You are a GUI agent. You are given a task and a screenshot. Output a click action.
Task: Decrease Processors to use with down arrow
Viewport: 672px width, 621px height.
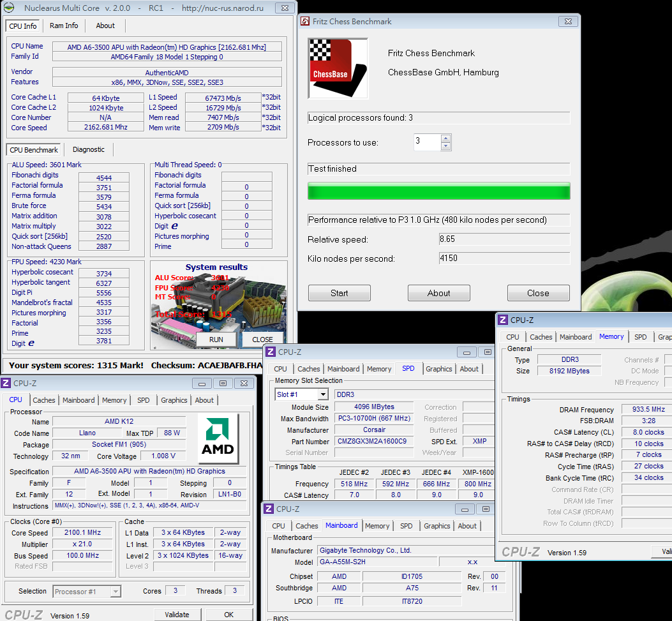pyautogui.click(x=445, y=146)
